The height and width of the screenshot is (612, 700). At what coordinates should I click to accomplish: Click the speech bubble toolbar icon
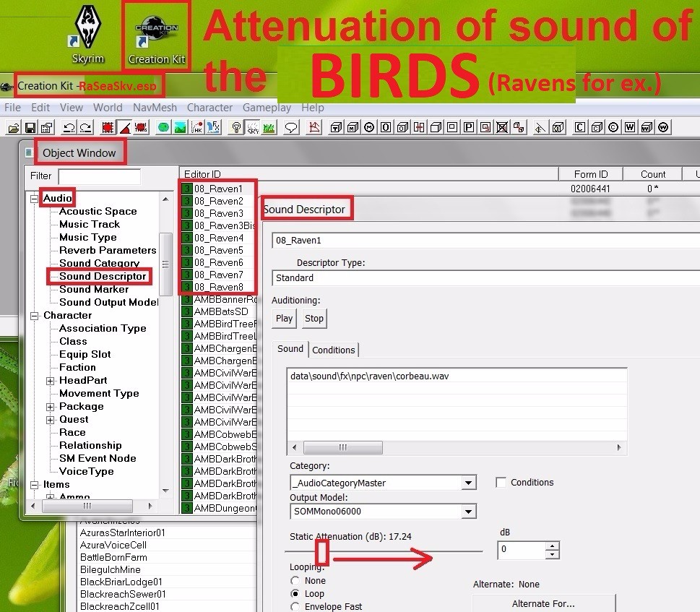coord(292,128)
